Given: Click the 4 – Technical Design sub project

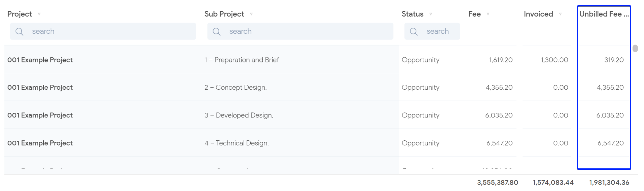Looking at the screenshot, I should (236, 143).
